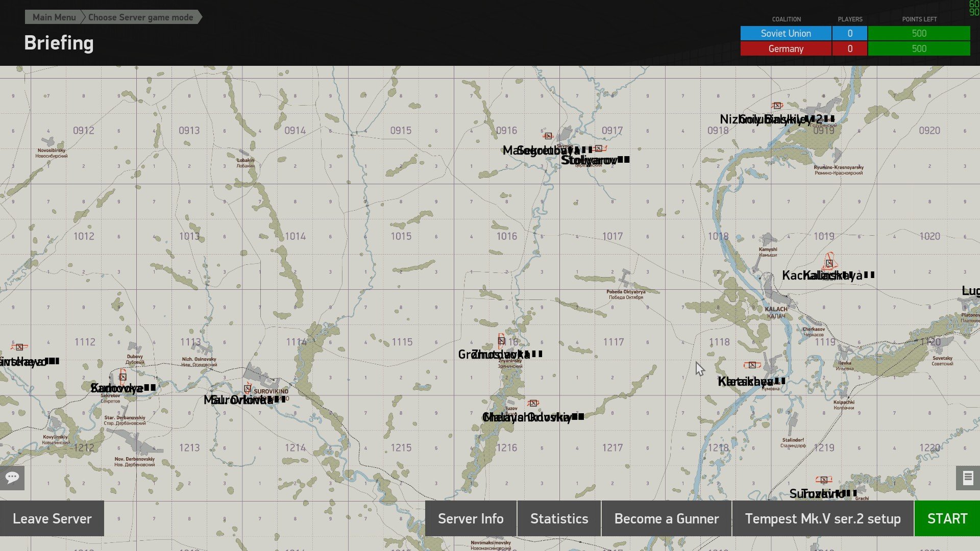Select airfield icon at Surovikino
This screenshot has width=980, height=551.
coord(248,389)
